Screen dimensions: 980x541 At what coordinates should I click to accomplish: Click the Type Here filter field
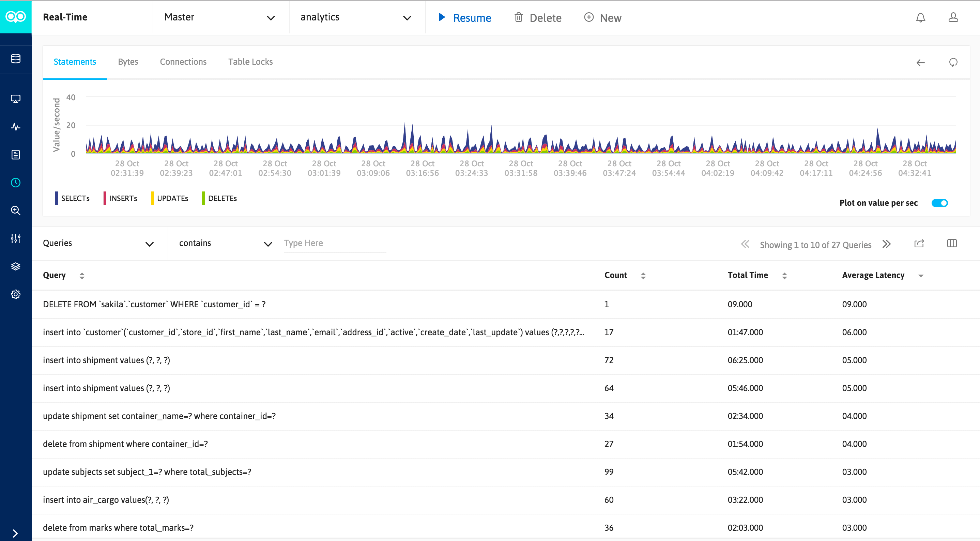coord(335,244)
